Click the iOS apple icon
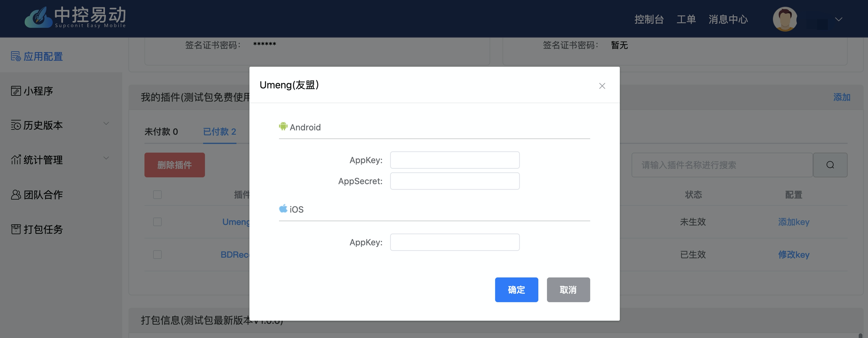Viewport: 868px width, 338px height. [283, 209]
